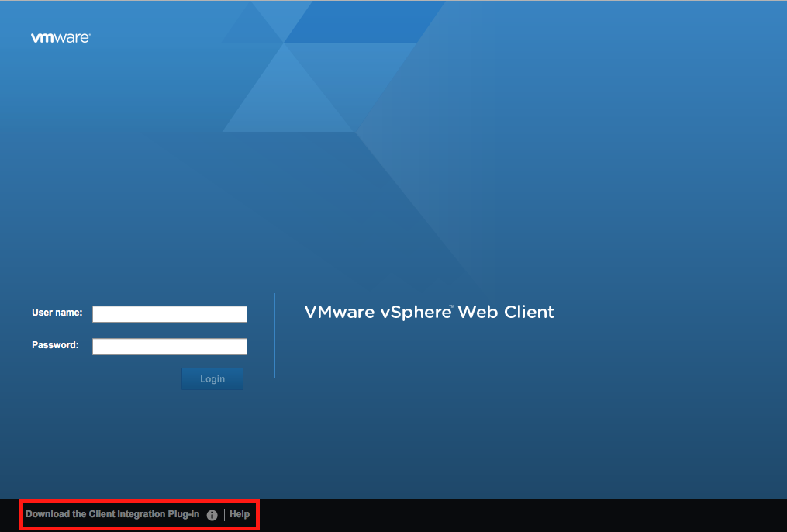Click the "Password:" label
787x532 pixels.
click(x=55, y=345)
